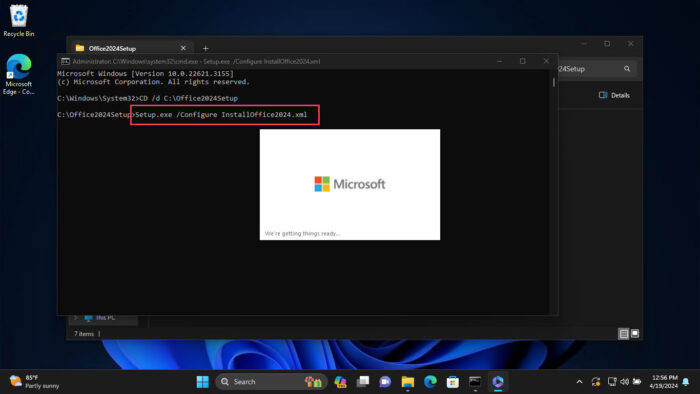
Task: Switch to details list view in File Explorer
Action: [624, 334]
